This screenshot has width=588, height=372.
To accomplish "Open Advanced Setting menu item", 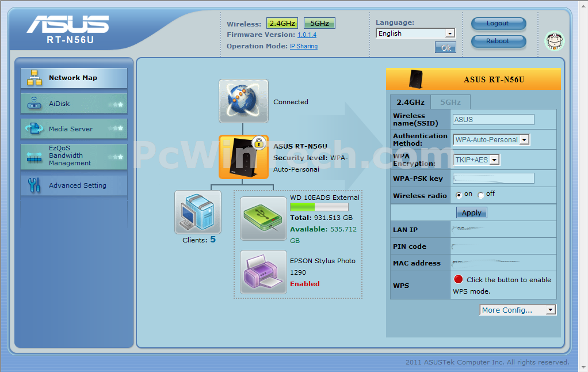I will point(74,185).
